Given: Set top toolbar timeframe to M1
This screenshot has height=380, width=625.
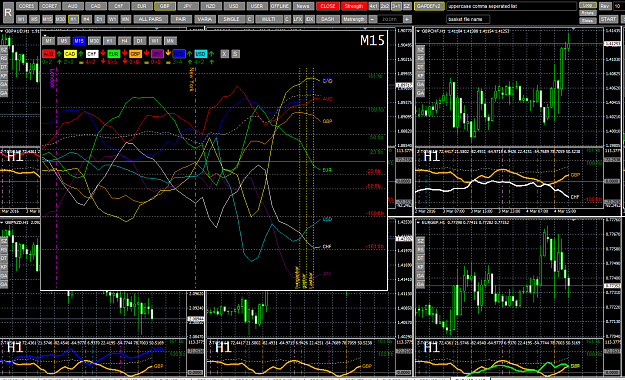Looking at the screenshot, I should click(x=22, y=19).
